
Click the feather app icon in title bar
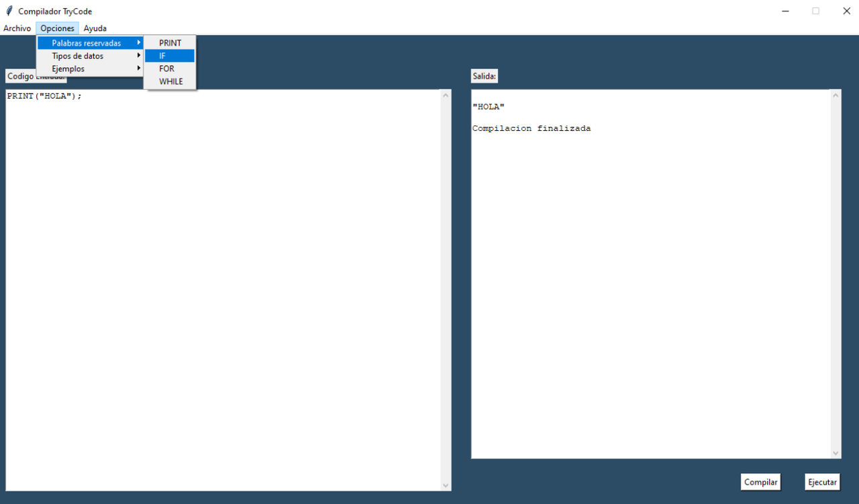(x=9, y=11)
